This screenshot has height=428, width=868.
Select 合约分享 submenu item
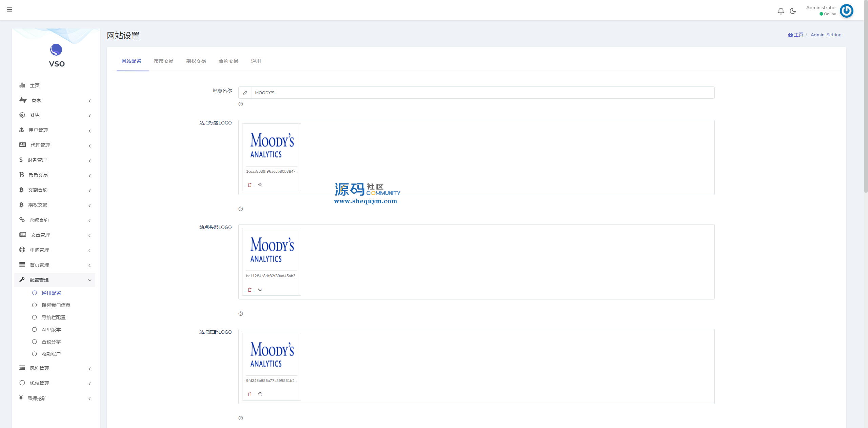point(51,342)
